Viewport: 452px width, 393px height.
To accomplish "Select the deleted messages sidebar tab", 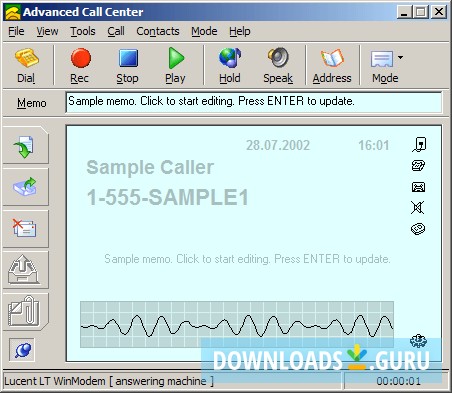I will coord(25,229).
